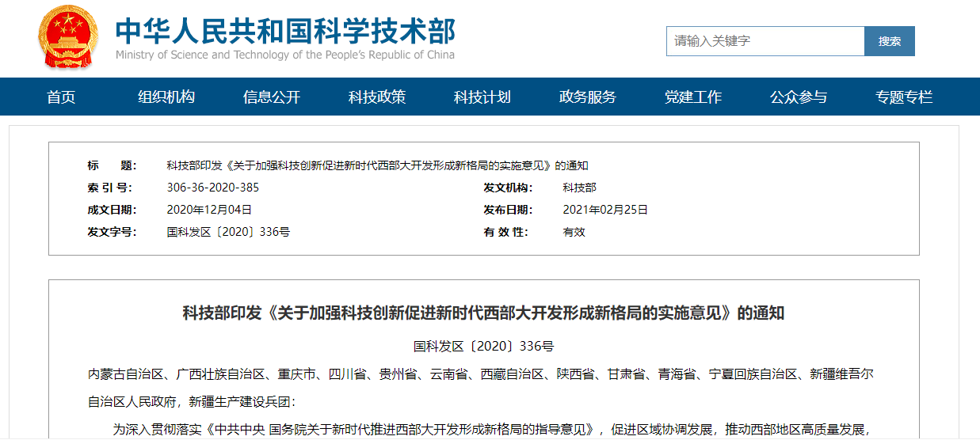Select the 党建工作 menu item

(693, 97)
